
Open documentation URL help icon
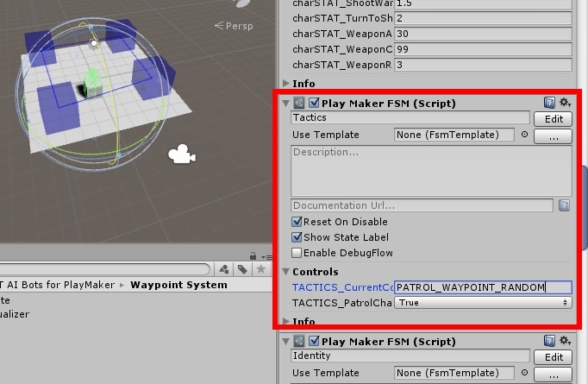[x=564, y=205]
